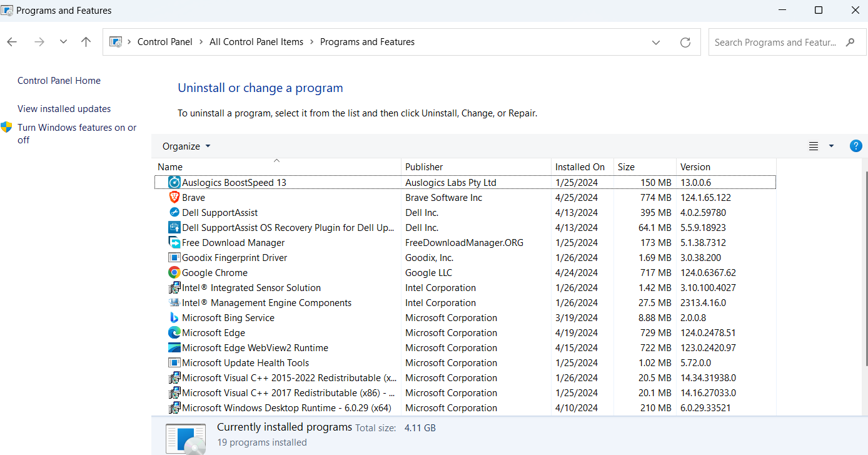Open the view options dropdown arrow
The height and width of the screenshot is (455, 868).
point(831,146)
